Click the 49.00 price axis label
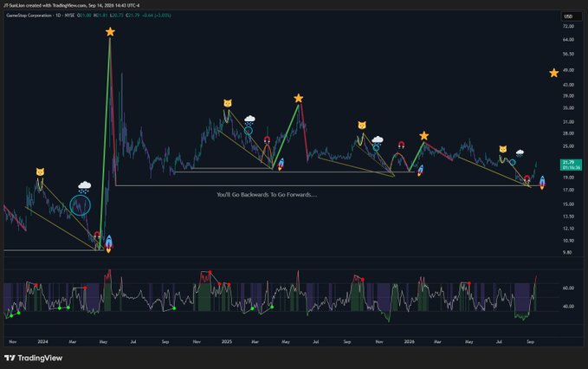Image resolution: width=588 pixels, height=369 pixels. (x=568, y=70)
